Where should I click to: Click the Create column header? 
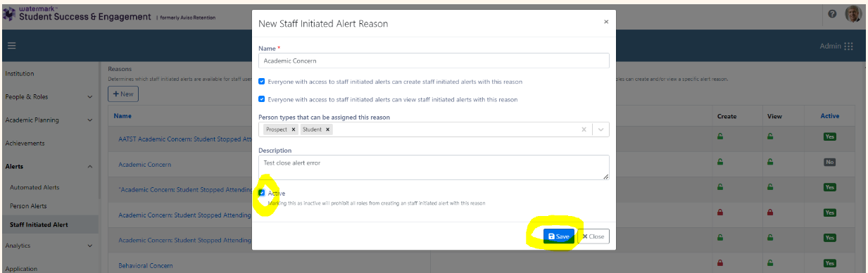727,116
